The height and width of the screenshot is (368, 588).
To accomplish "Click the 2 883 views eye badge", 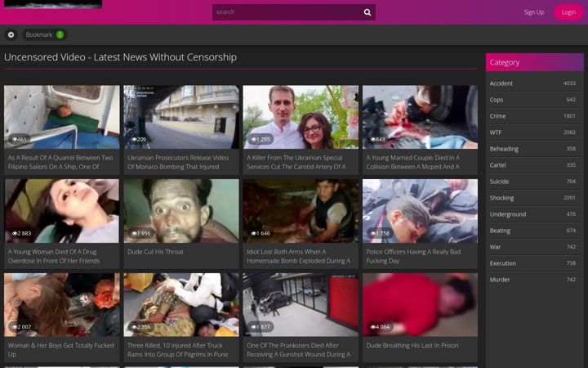I will click(21, 233).
